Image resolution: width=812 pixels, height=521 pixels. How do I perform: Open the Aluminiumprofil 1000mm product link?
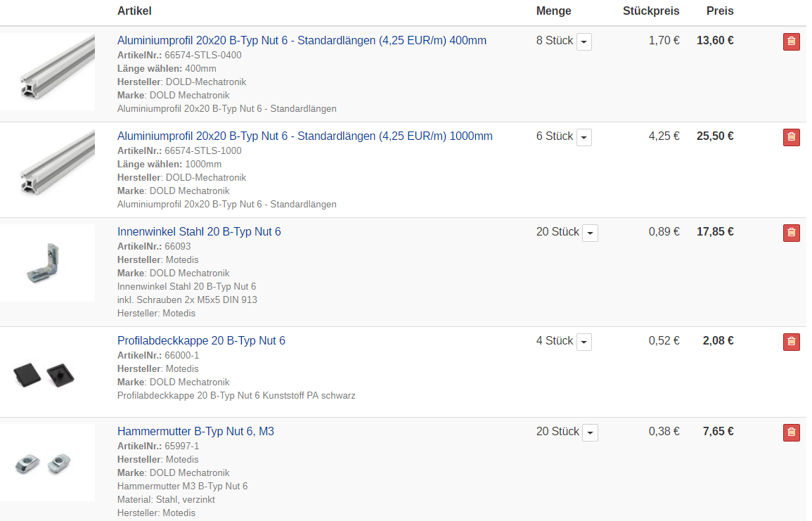click(304, 136)
